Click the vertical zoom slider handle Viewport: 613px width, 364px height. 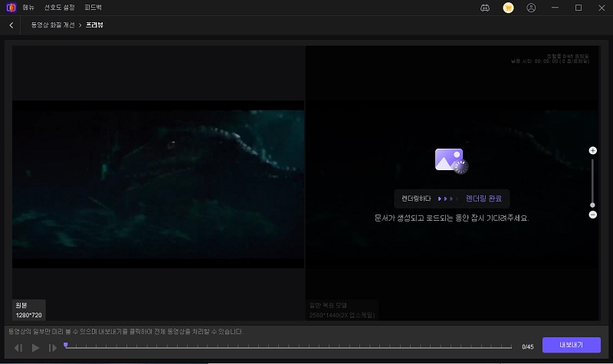pyautogui.click(x=592, y=205)
